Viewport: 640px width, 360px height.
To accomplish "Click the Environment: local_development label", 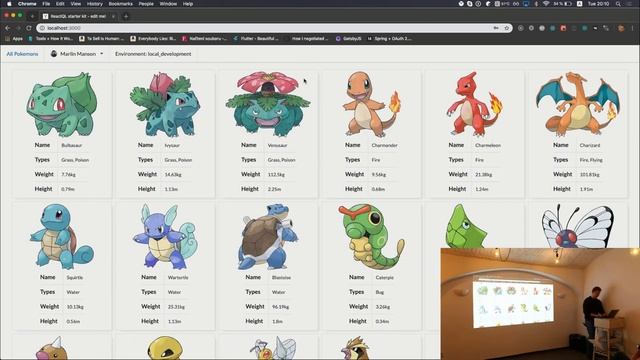I will 153,54.
